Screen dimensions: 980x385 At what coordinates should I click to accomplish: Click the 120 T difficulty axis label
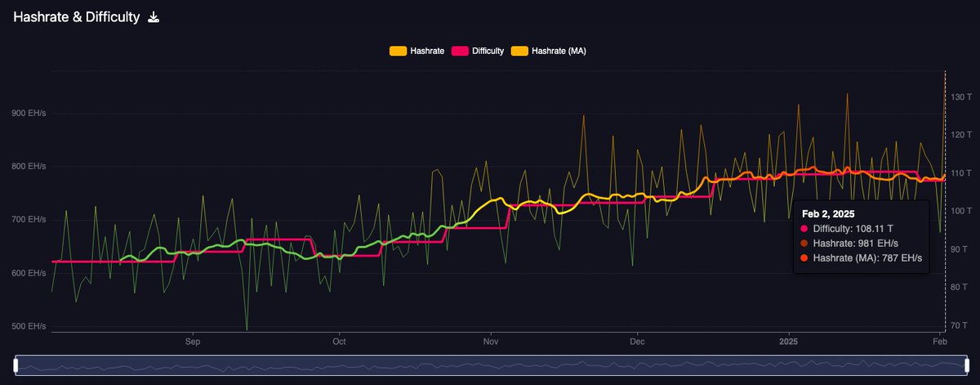tap(960, 135)
